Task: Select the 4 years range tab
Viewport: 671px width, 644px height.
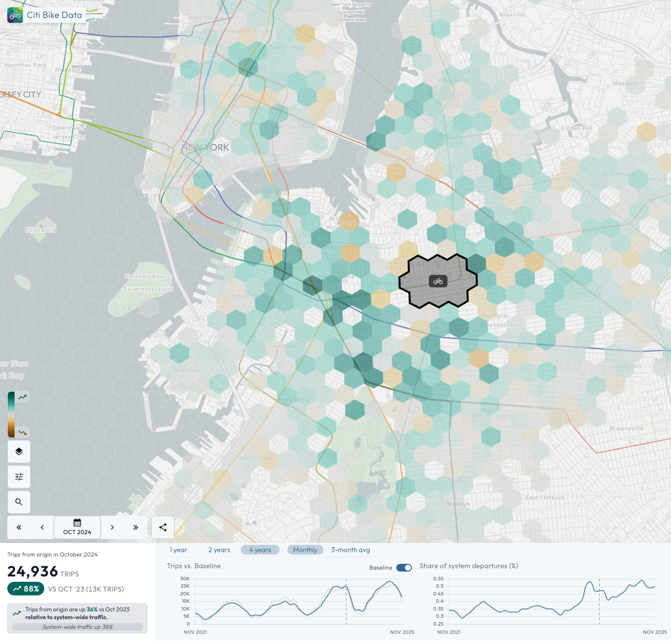Action: 260,550
